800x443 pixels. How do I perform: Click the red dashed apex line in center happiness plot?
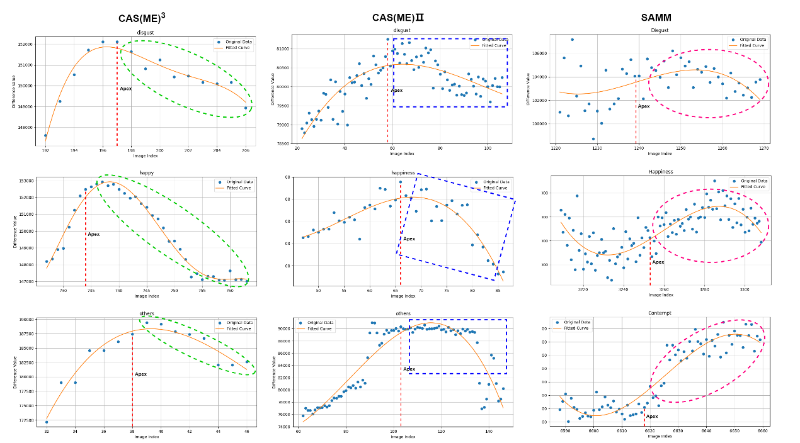pos(401,260)
